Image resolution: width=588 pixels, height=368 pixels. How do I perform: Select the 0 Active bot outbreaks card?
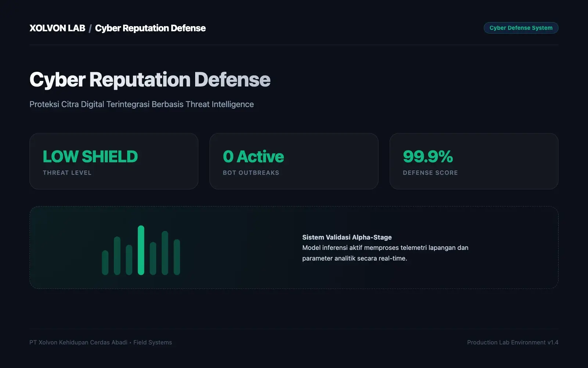(x=294, y=161)
